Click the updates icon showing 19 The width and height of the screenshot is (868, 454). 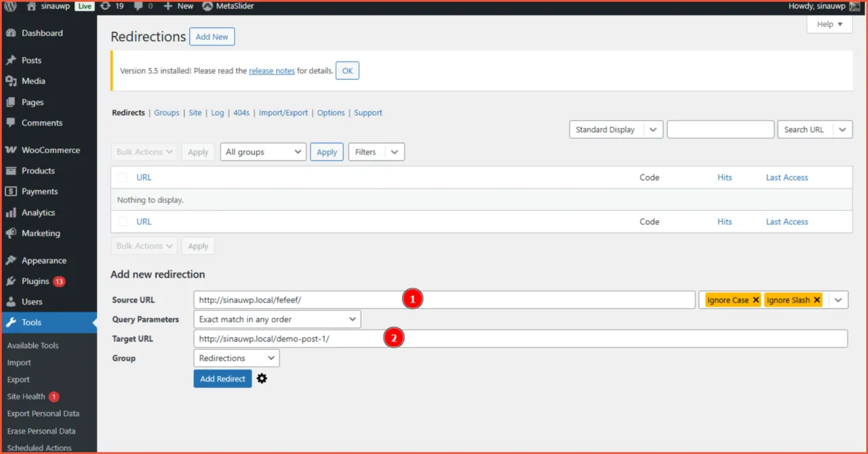113,6
